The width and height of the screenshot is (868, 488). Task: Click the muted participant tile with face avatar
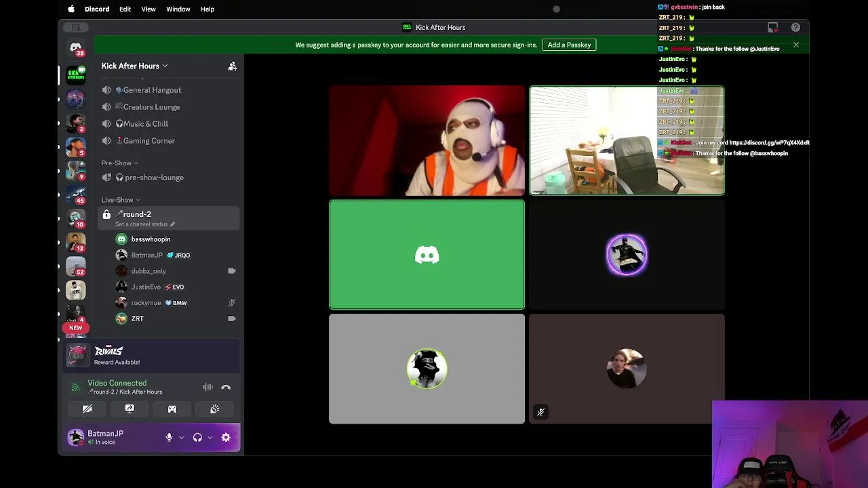click(627, 369)
